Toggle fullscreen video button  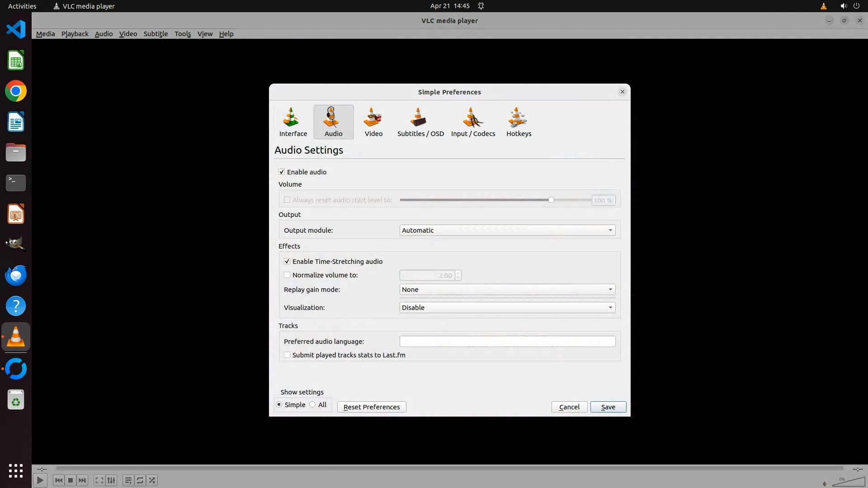click(x=99, y=480)
